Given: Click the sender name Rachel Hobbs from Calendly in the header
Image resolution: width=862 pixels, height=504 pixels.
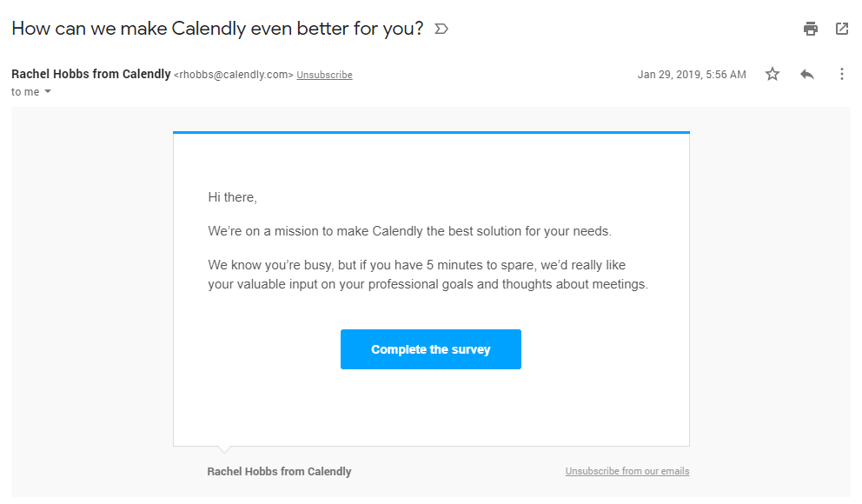Looking at the screenshot, I should [91, 75].
